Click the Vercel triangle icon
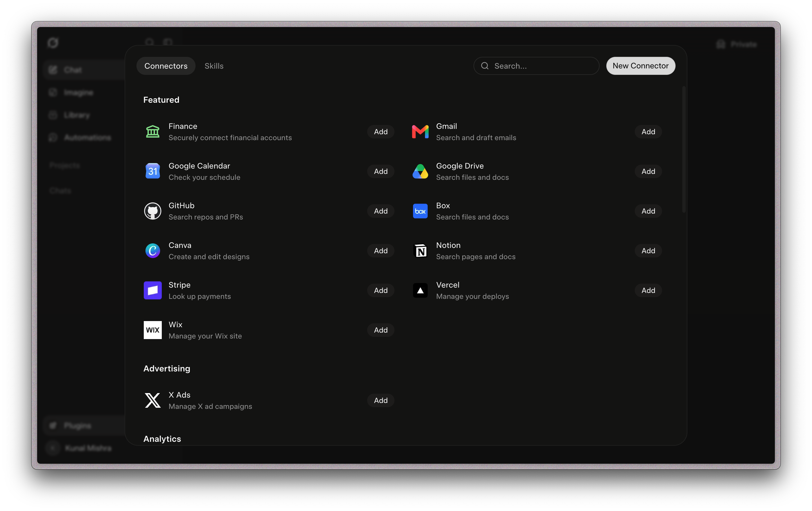This screenshot has width=812, height=511. (x=420, y=290)
